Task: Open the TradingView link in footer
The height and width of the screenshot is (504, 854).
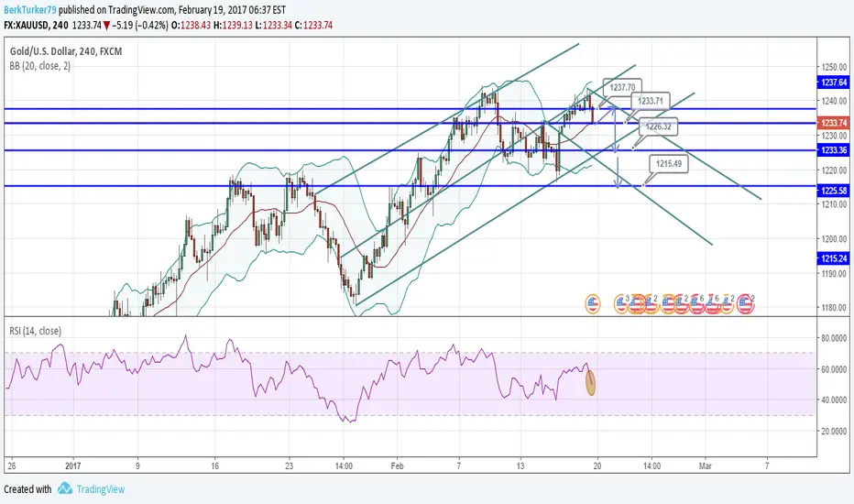Action: (x=100, y=488)
